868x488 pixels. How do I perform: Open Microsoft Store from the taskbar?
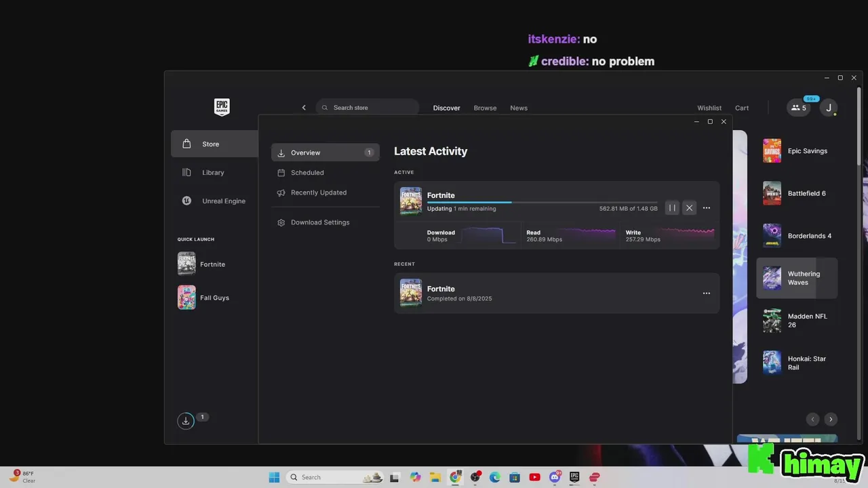click(x=515, y=477)
